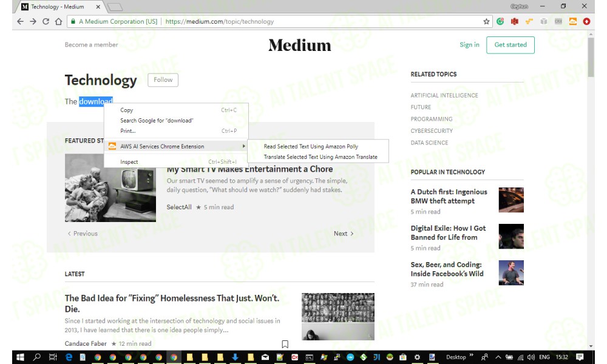Click the browser forward arrow
The width and height of the screenshot is (607, 364).
pos(33,22)
